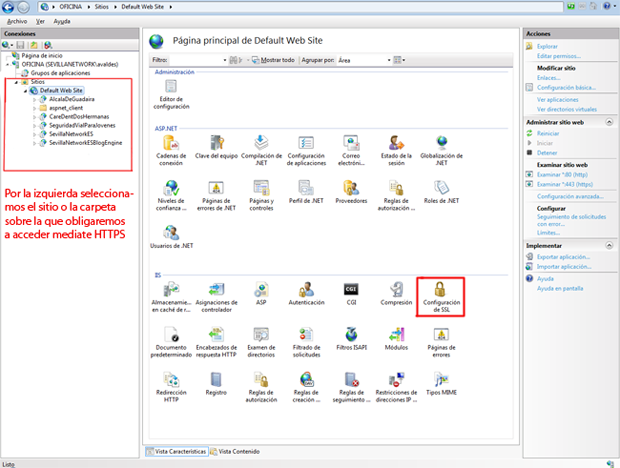Open the Ayuda menu

tap(62, 21)
